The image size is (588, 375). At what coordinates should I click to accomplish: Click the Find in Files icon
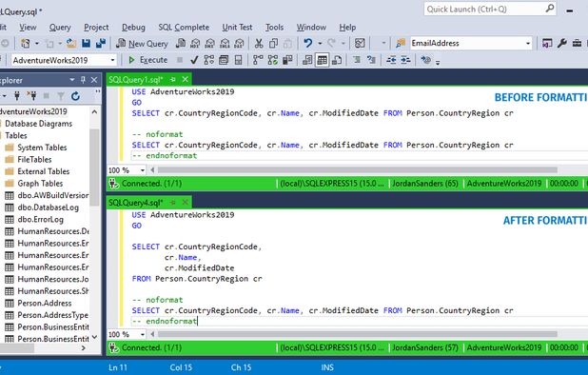point(401,44)
